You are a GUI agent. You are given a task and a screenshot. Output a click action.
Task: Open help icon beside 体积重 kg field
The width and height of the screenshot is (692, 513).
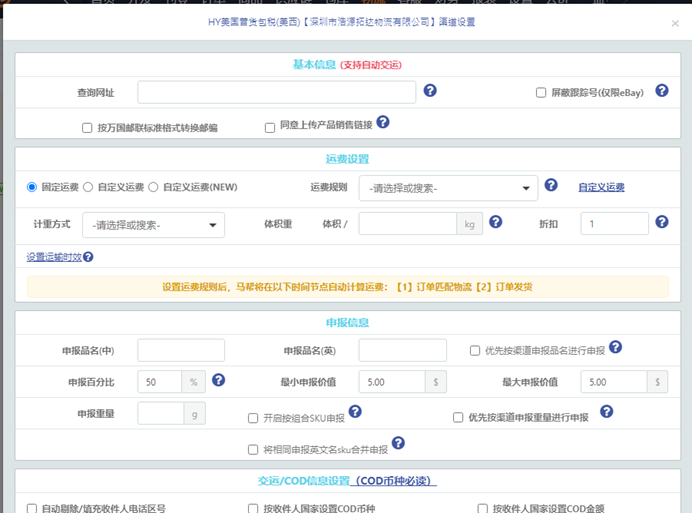tap(496, 222)
